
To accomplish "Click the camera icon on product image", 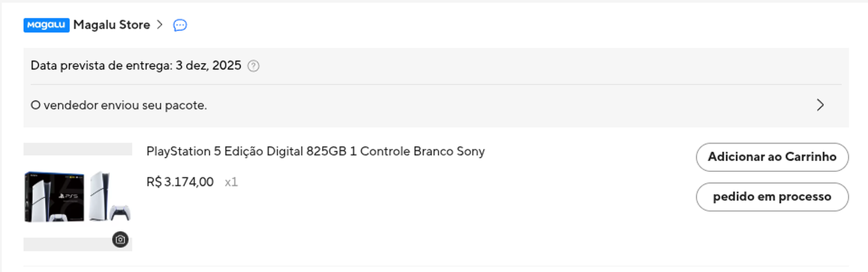I will [x=120, y=239].
